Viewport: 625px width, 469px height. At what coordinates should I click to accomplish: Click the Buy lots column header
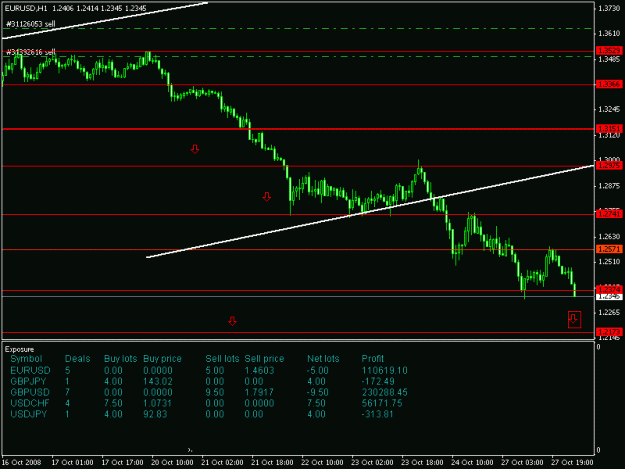(x=120, y=359)
